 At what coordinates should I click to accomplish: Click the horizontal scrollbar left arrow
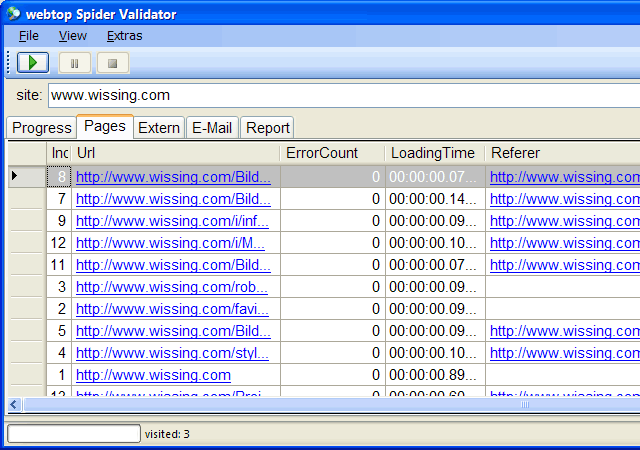(14, 405)
